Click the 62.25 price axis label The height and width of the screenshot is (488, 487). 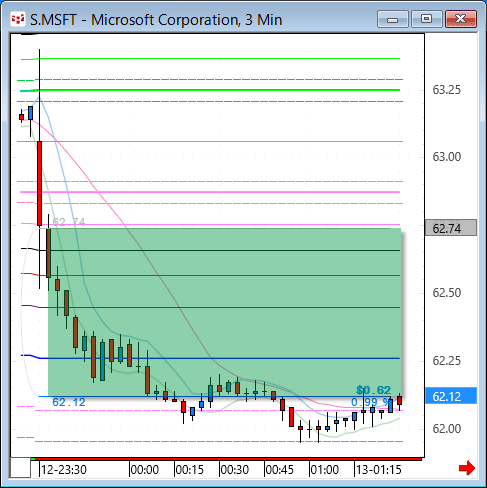click(x=447, y=361)
